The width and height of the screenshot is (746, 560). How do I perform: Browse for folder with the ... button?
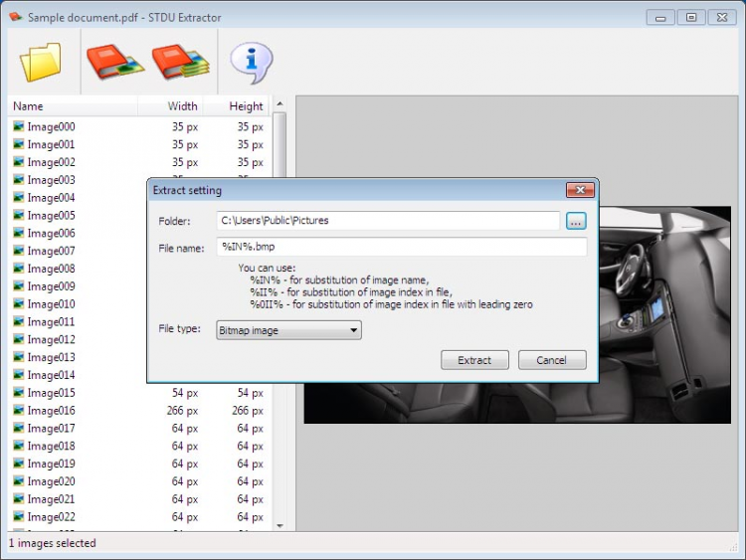point(576,221)
